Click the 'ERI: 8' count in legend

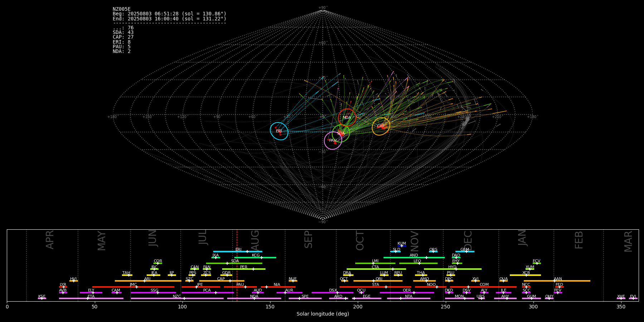[x=122, y=42]
